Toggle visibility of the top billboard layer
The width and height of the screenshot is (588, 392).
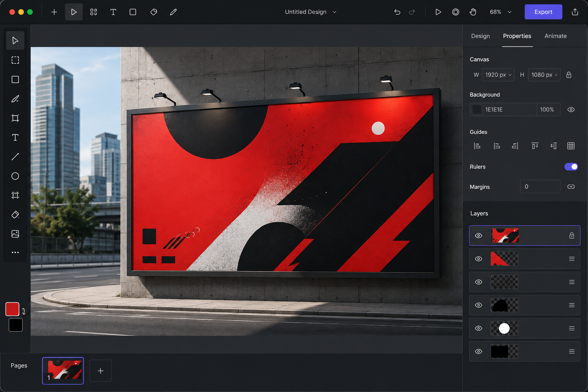pos(479,235)
